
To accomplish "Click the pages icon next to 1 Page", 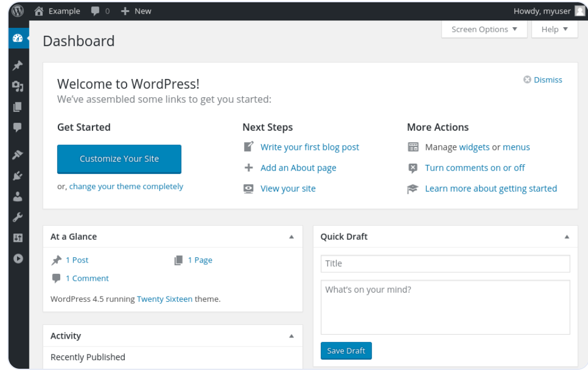I will (x=178, y=260).
